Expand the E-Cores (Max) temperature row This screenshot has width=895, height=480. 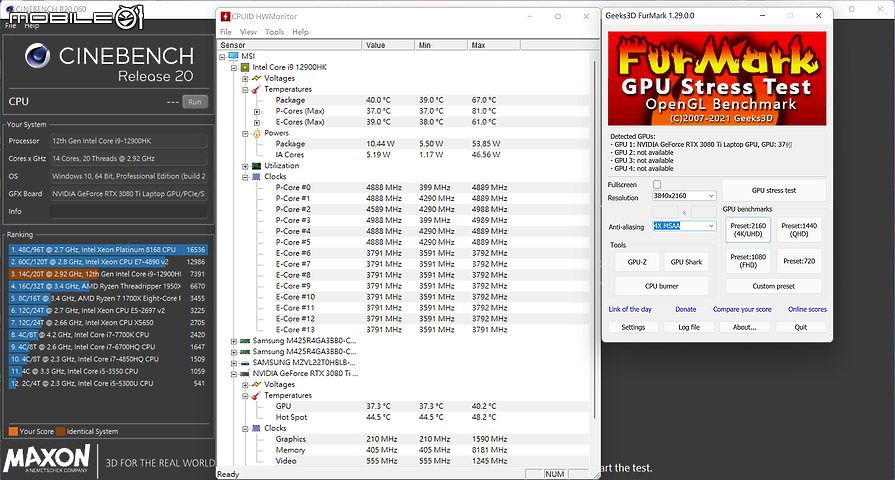point(257,123)
